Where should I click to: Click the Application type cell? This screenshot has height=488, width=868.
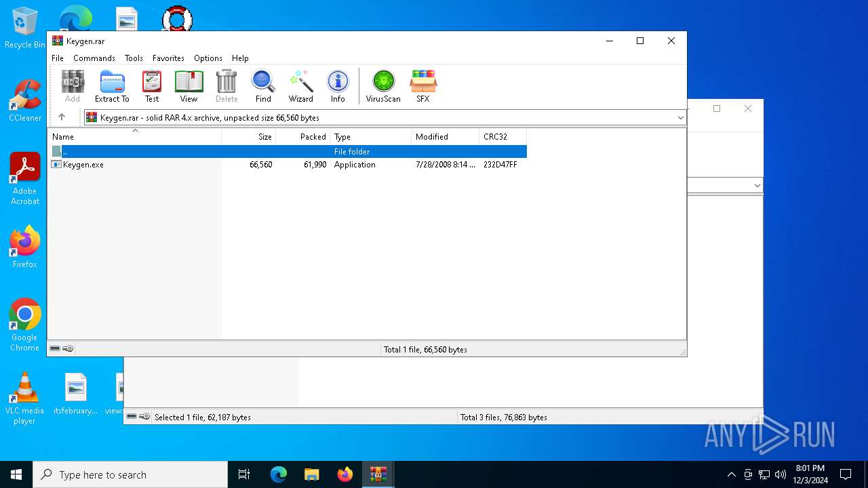[355, 165]
